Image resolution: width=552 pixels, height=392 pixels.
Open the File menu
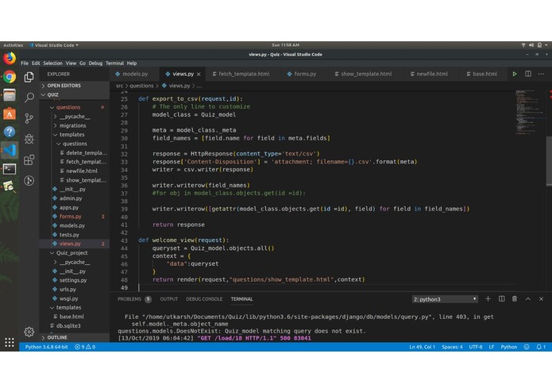coord(25,63)
